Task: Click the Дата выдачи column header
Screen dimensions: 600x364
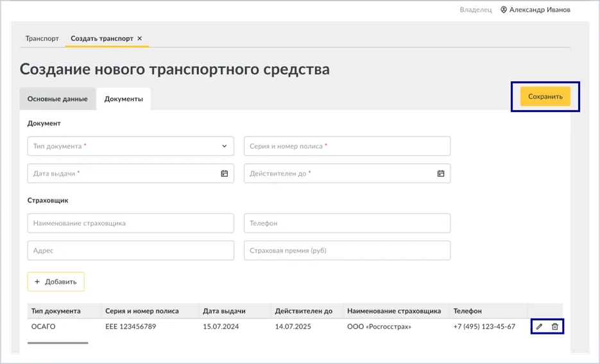Action: 224,311
